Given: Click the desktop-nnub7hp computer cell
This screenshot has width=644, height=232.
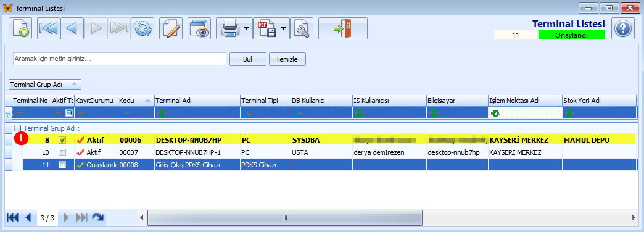Looking at the screenshot, I should click(x=456, y=152).
